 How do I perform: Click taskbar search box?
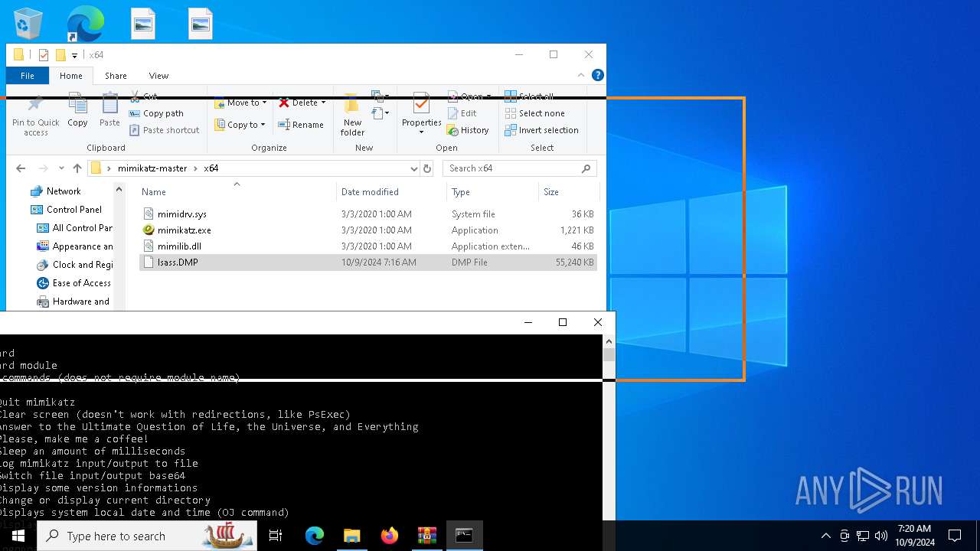click(x=146, y=536)
